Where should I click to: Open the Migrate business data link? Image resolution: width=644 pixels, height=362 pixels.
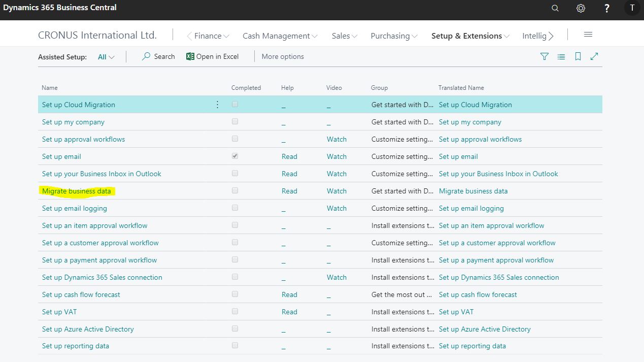pyautogui.click(x=77, y=191)
